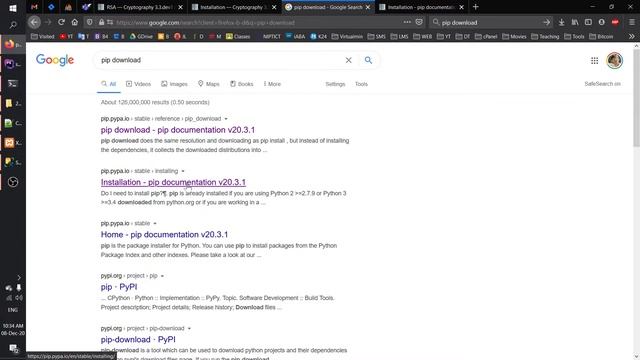This screenshot has height=360, width=640.
Task: Open volume control in tray
Action: 19,298
